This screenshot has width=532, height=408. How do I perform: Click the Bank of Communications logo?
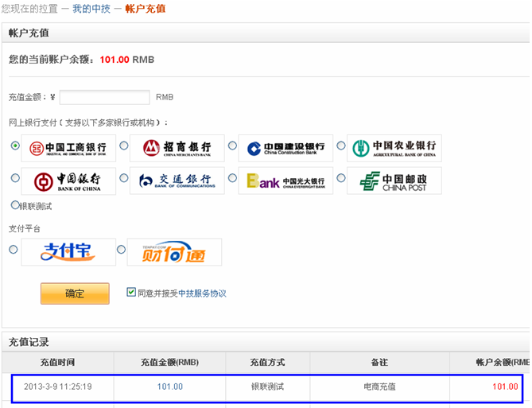(x=177, y=181)
